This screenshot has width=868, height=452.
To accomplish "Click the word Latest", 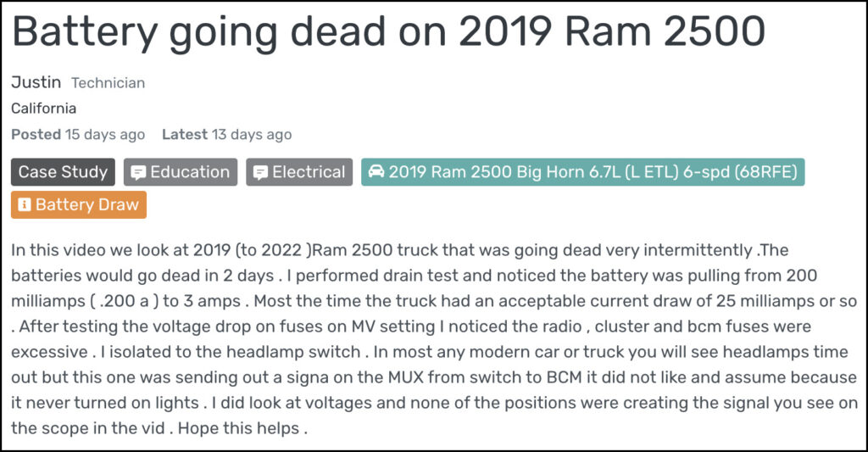I will point(185,135).
